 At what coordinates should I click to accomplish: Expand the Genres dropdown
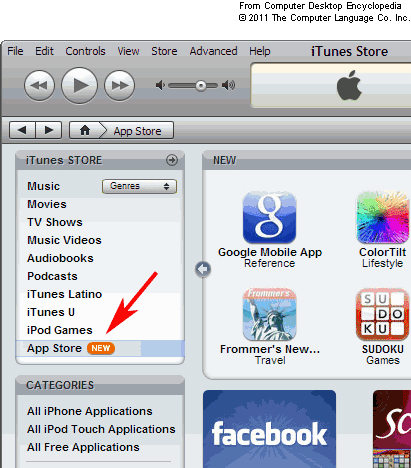139,186
